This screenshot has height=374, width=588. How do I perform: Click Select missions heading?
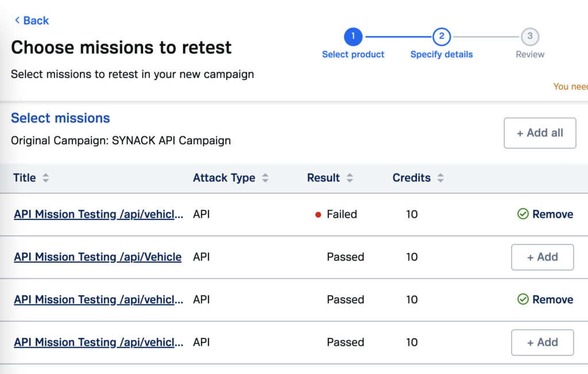point(60,118)
